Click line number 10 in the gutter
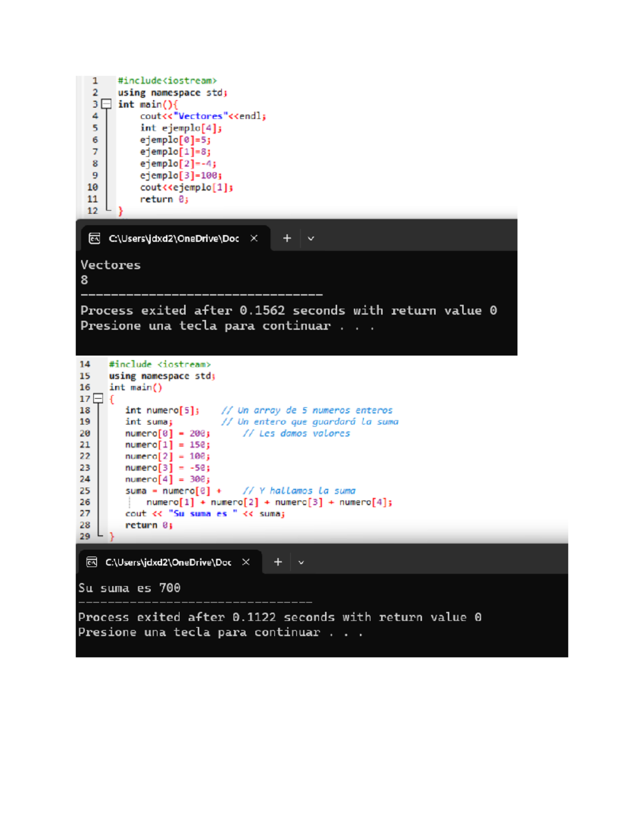The width and height of the screenshot is (644, 834). click(x=92, y=187)
